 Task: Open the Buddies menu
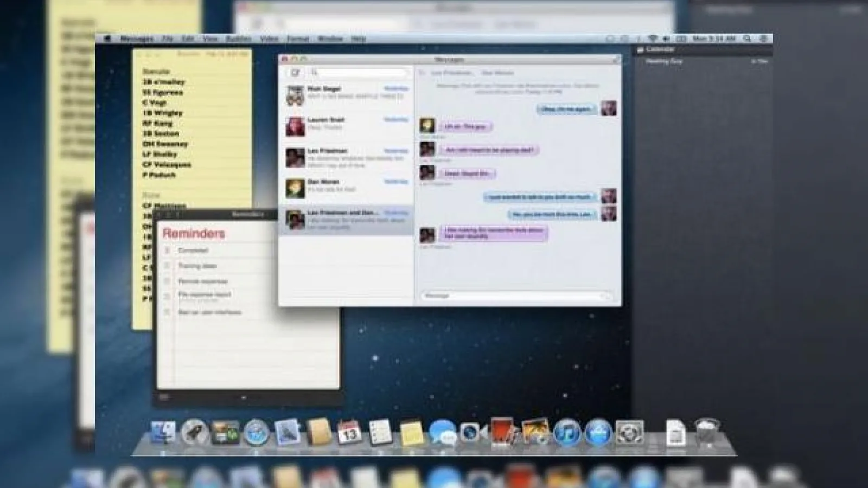pos(239,39)
